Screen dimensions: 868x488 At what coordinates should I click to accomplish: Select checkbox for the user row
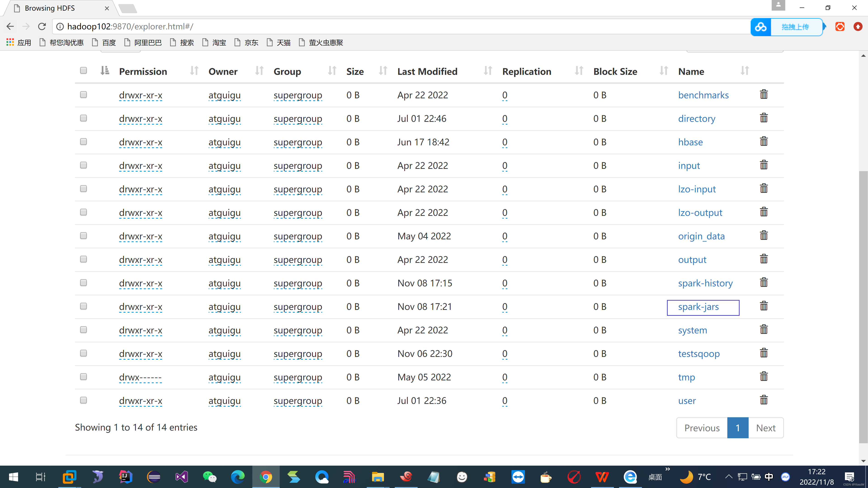pyautogui.click(x=83, y=400)
